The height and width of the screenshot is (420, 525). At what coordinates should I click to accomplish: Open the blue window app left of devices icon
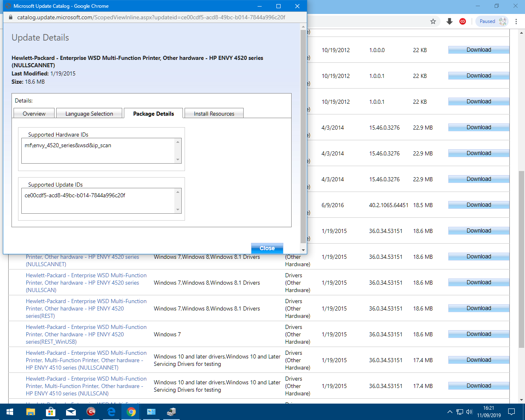(x=151, y=412)
